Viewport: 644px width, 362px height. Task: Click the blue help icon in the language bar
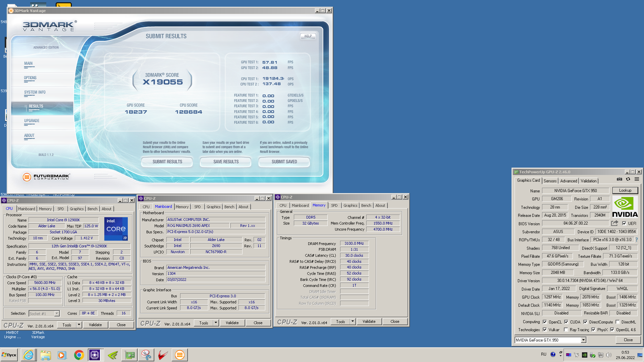pos(553,354)
